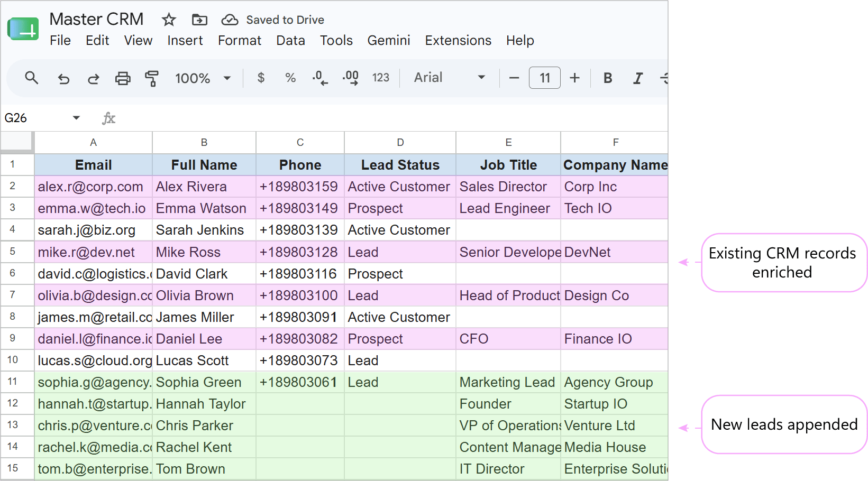
Task: Click the fx formula icon
Action: (x=108, y=118)
